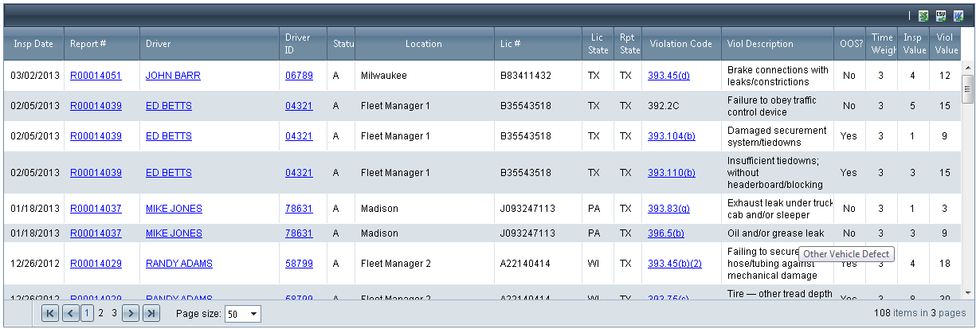
Task: Go to the first page
Action: (x=50, y=314)
